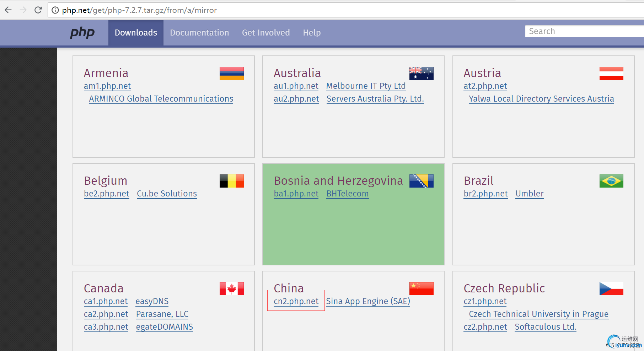The height and width of the screenshot is (351, 644).
Task: Click the site info icon in address bar
Action: point(55,10)
